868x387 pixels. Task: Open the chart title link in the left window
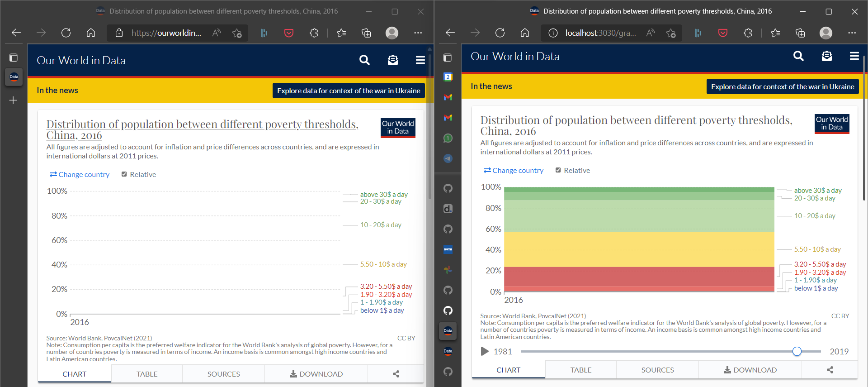point(202,129)
